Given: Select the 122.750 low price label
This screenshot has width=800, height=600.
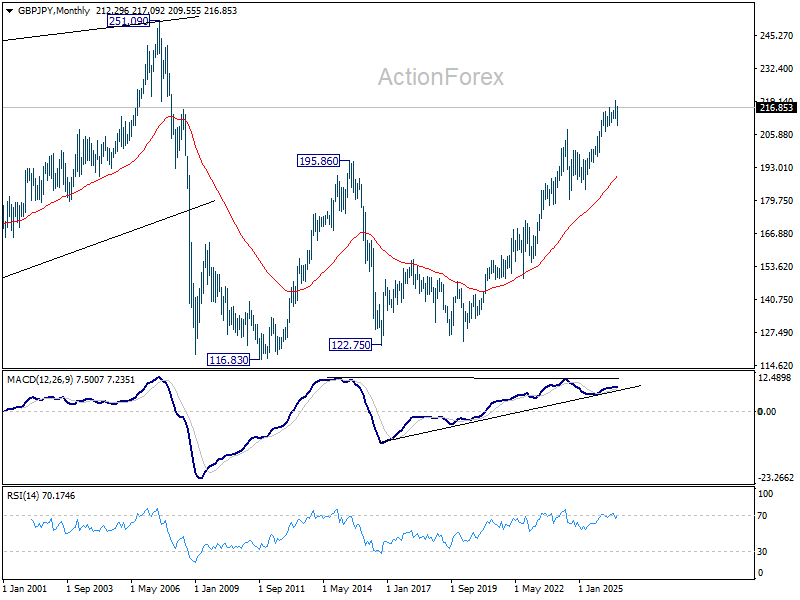Looking at the screenshot, I should click(351, 345).
